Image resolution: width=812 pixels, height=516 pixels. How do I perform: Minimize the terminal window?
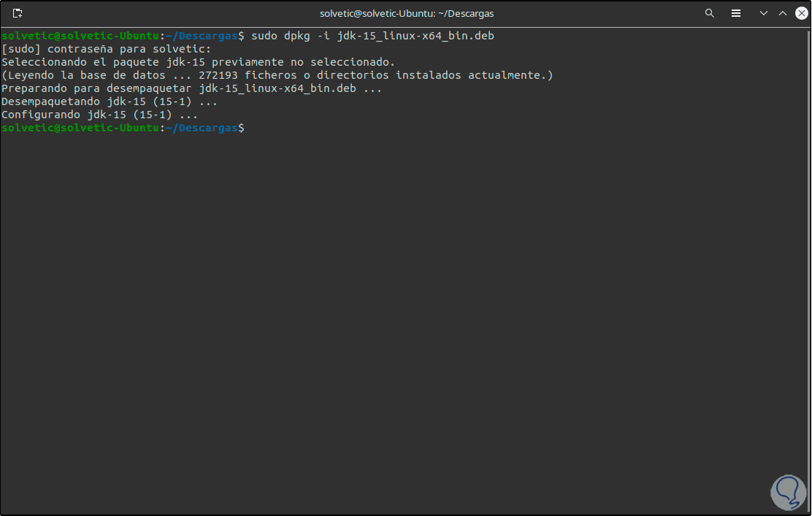[x=764, y=13]
